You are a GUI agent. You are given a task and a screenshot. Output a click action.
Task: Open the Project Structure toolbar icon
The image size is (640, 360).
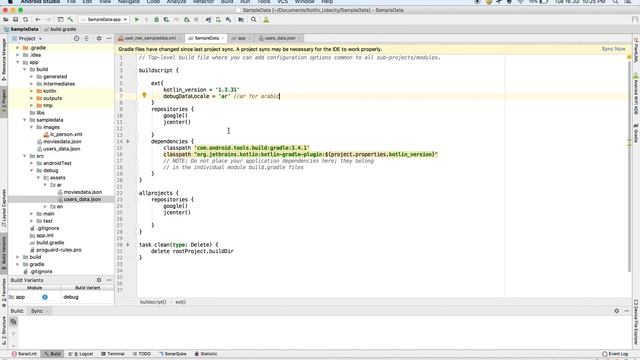coord(241,19)
